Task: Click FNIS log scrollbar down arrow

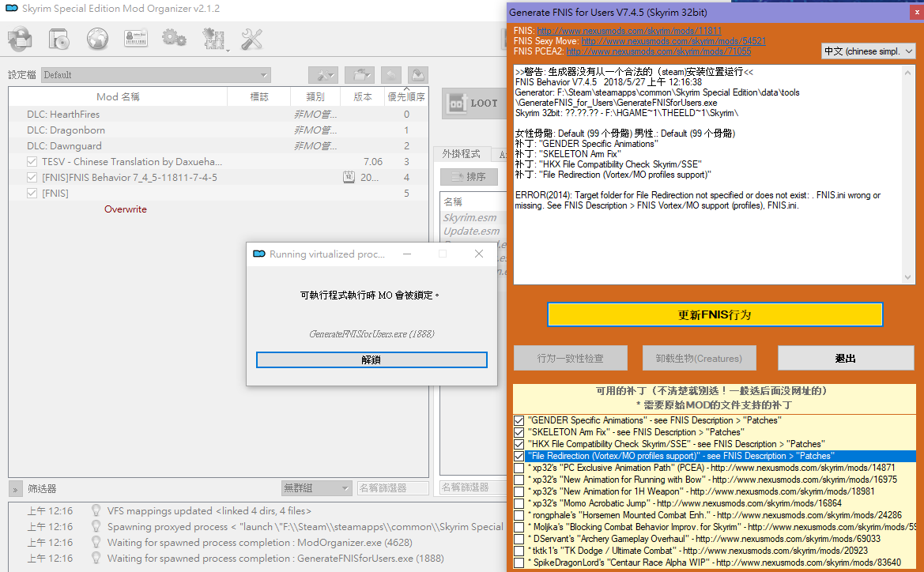Action: click(907, 277)
